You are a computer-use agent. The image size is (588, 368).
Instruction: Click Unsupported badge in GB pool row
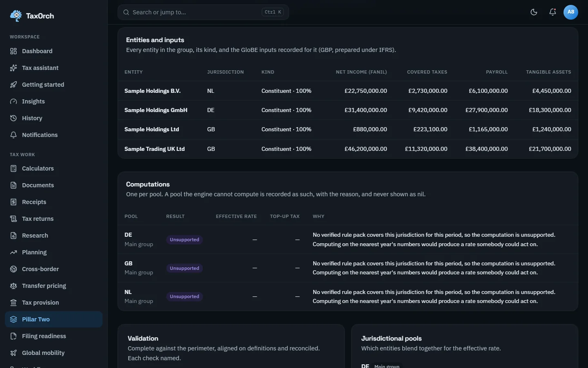click(185, 268)
